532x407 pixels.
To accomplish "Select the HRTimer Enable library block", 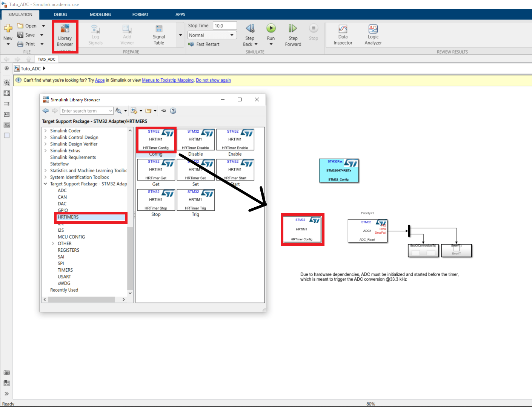I will tap(235, 139).
